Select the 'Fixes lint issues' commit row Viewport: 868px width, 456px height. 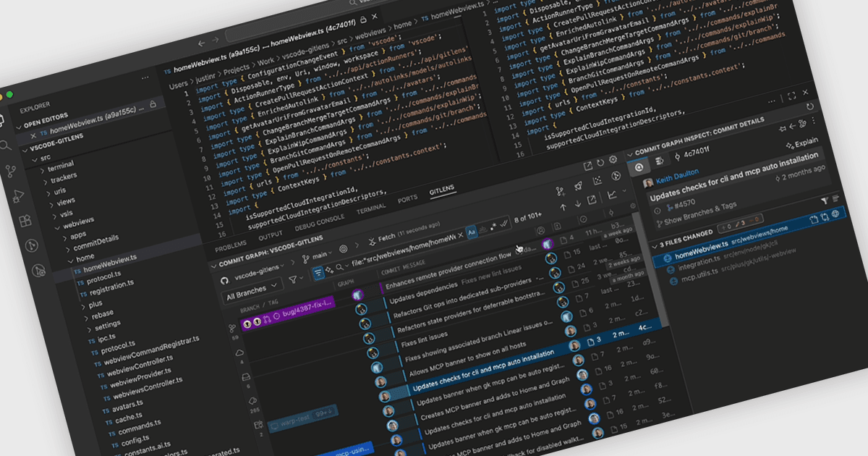pos(423,338)
